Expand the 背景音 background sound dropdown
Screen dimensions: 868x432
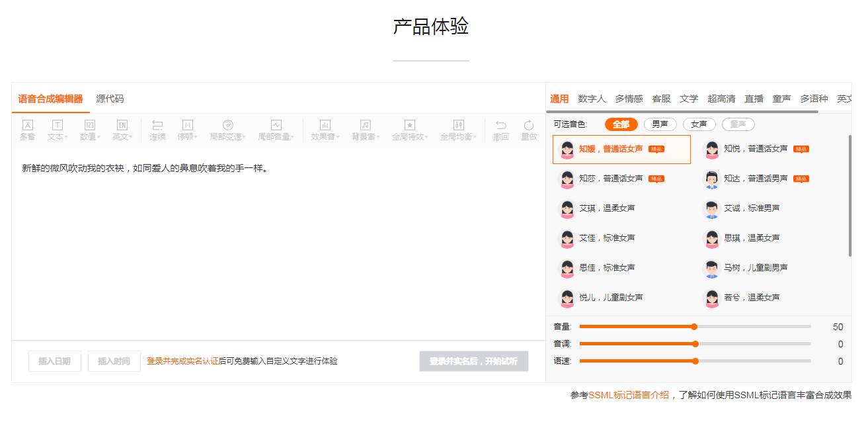[365, 130]
